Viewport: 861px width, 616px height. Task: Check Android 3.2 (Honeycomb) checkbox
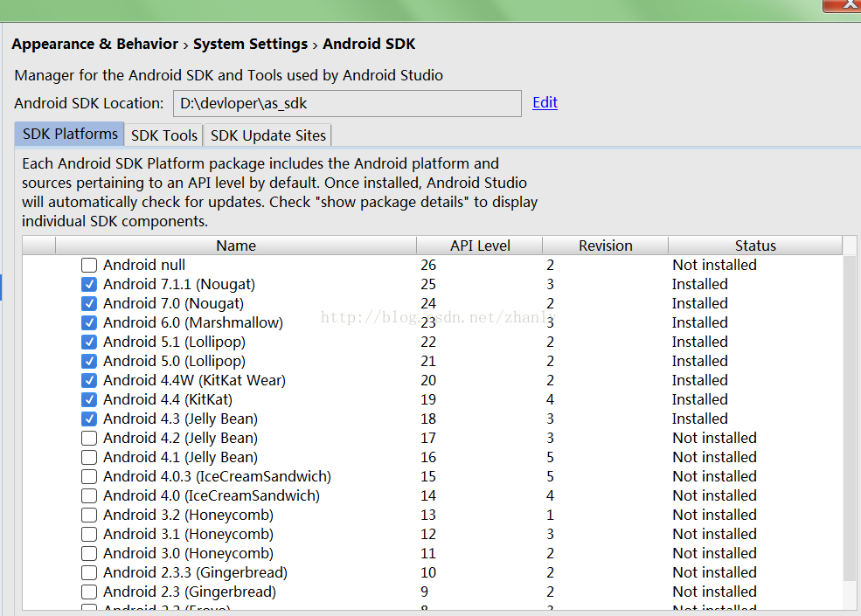coord(89,515)
